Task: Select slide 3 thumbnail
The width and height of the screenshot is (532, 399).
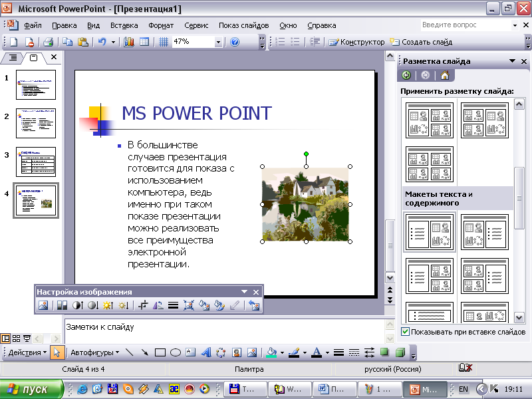Action: coord(36,162)
